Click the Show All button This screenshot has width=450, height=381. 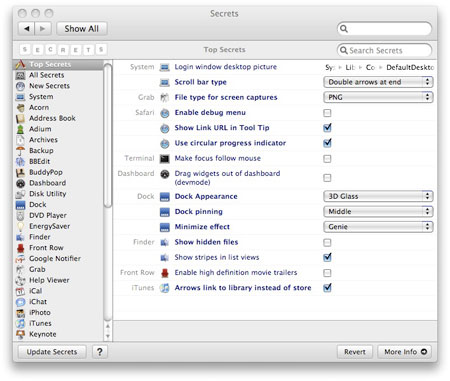point(82,29)
